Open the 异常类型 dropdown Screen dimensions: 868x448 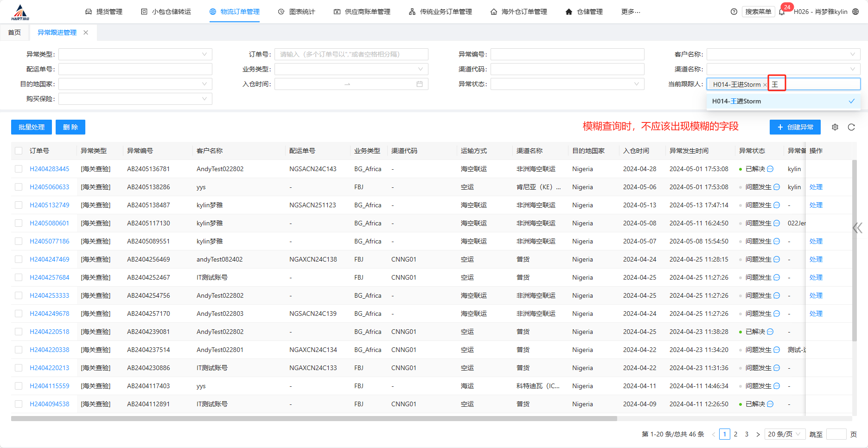click(x=135, y=54)
